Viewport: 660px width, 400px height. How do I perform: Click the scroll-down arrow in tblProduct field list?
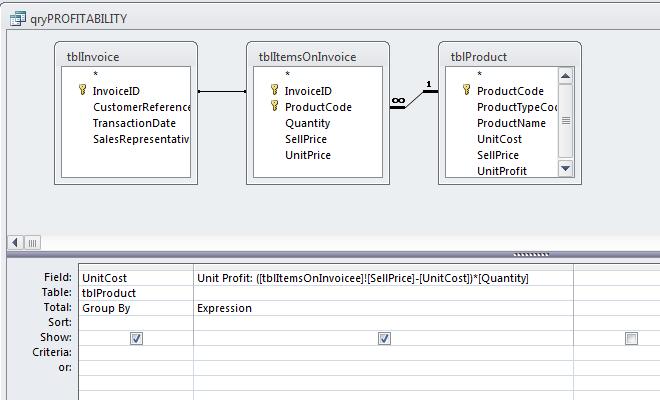[566, 170]
